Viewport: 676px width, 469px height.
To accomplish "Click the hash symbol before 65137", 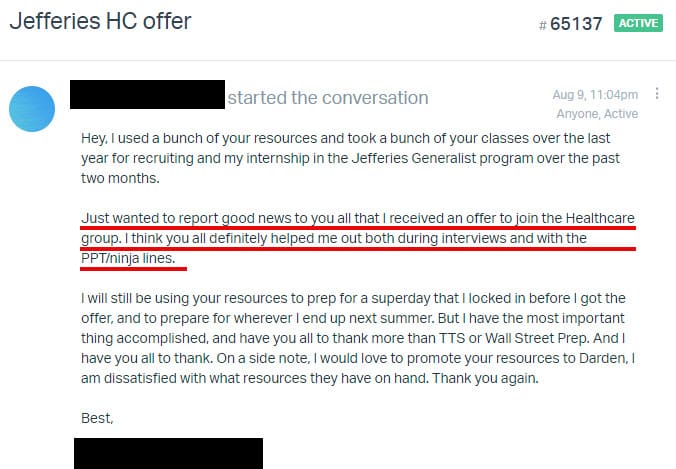I will (543, 24).
